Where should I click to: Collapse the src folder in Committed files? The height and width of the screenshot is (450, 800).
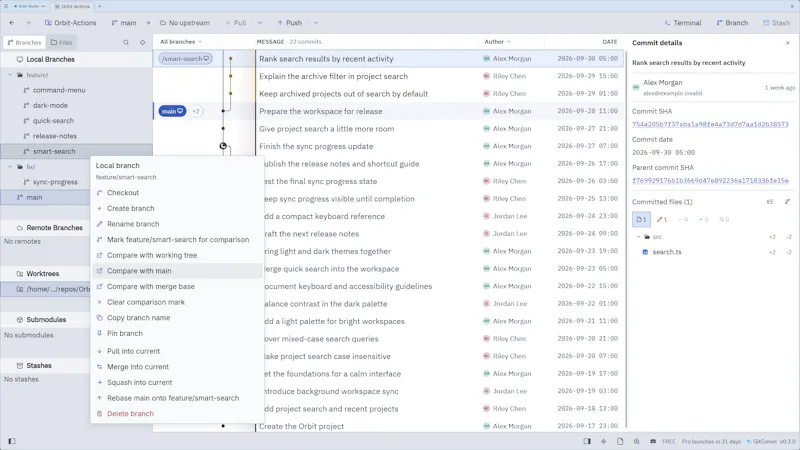point(638,237)
